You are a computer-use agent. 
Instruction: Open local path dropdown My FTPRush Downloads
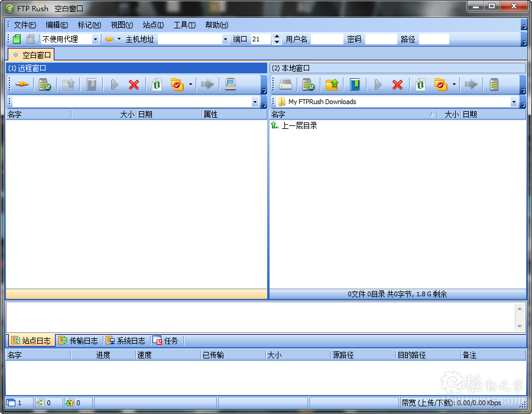coord(514,102)
